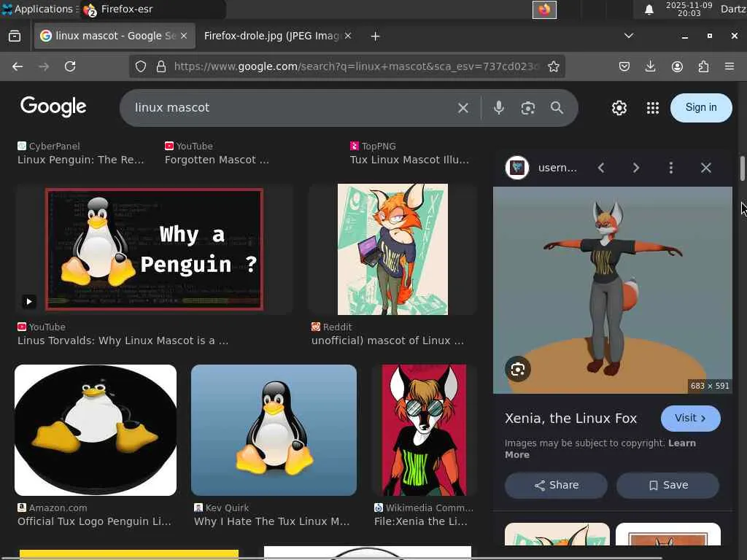Open Google Lens search by image
This screenshot has height=560, width=747.
click(x=528, y=108)
